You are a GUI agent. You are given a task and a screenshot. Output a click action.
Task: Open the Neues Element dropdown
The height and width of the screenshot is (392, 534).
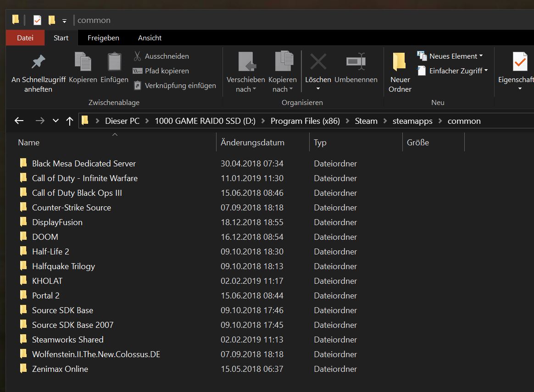481,55
